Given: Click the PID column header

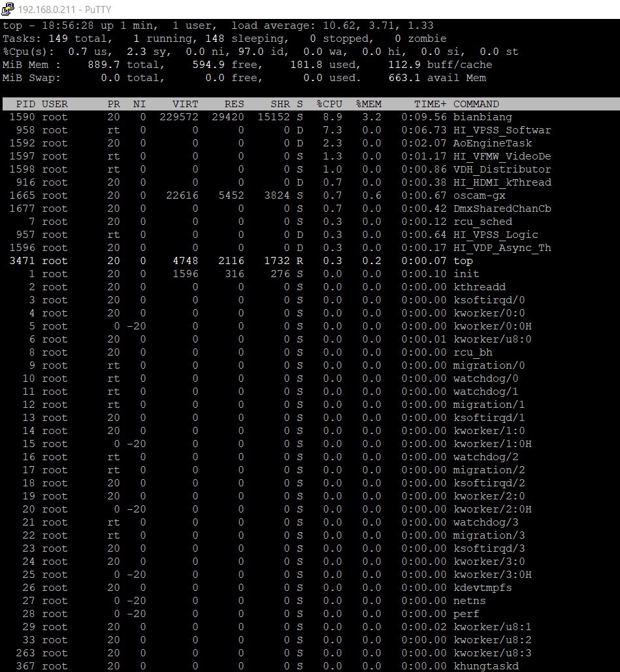Looking at the screenshot, I should [x=25, y=104].
